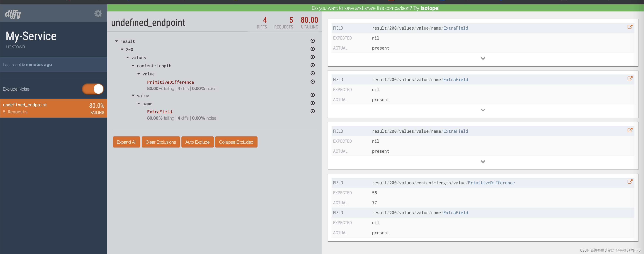Expand third diff card chevron

[x=483, y=162]
